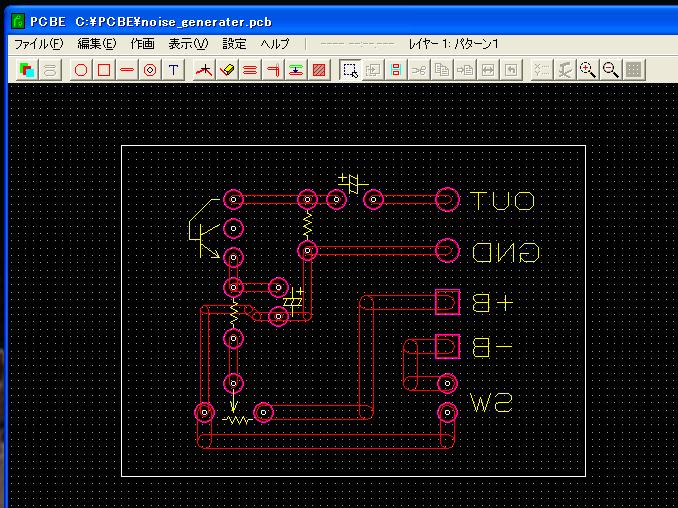Select the round pad next to GND label
This screenshot has width=678, height=508.
tap(447, 250)
